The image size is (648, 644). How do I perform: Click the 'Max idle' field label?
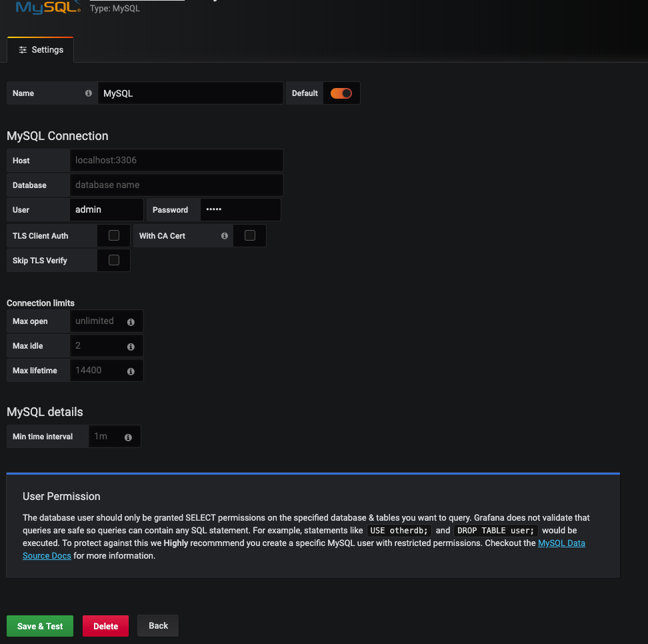tap(28, 346)
